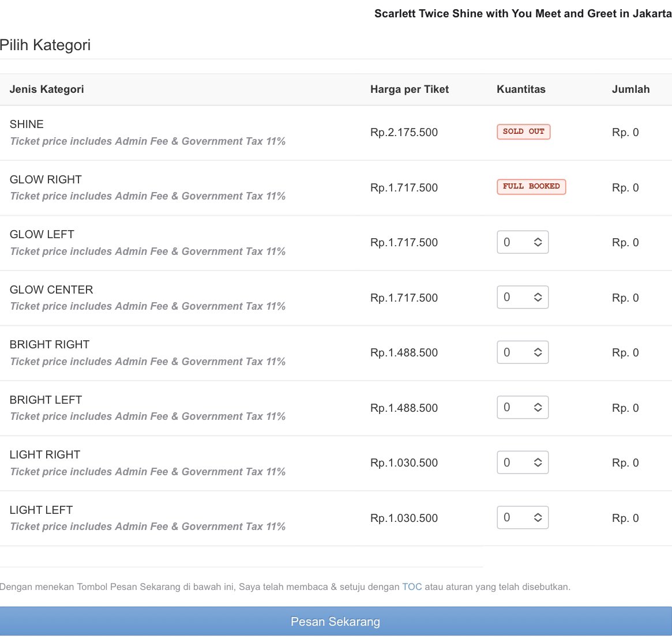Click the GLOW LEFT quantity stepper arrows
This screenshot has width=672, height=639.
(538, 242)
